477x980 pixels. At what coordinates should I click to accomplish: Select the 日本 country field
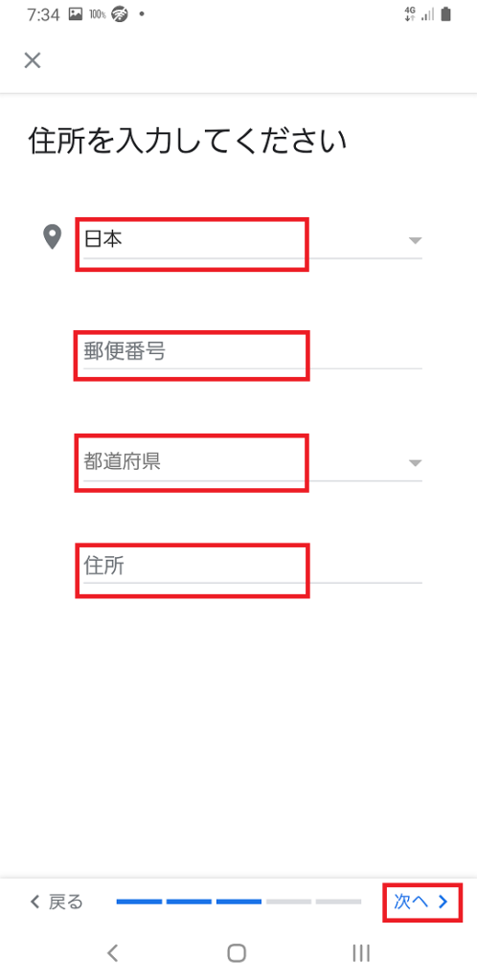click(253, 240)
